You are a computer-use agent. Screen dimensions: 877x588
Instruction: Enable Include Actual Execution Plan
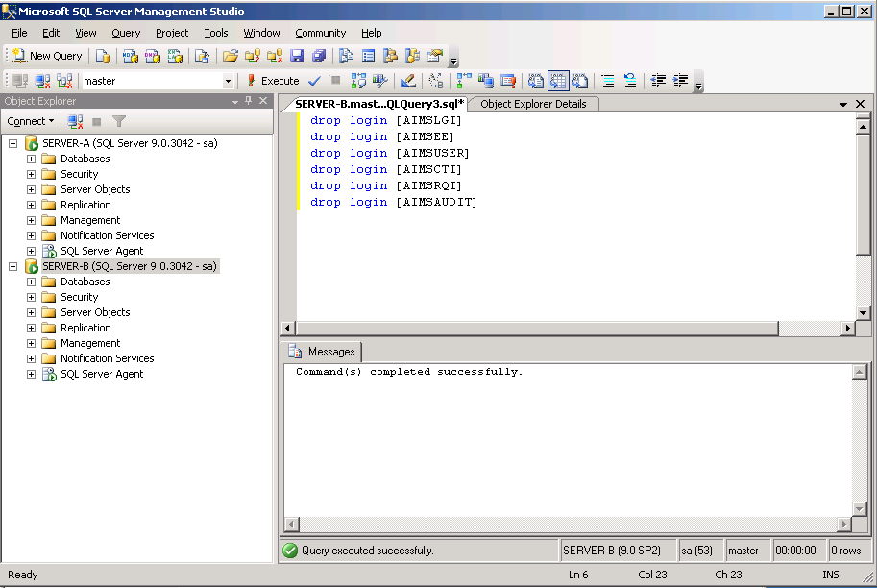tap(462, 81)
